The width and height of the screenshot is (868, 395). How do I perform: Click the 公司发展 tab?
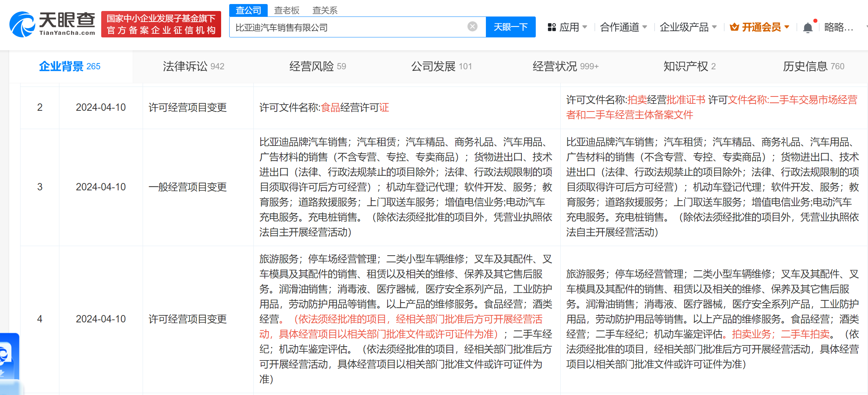point(441,66)
